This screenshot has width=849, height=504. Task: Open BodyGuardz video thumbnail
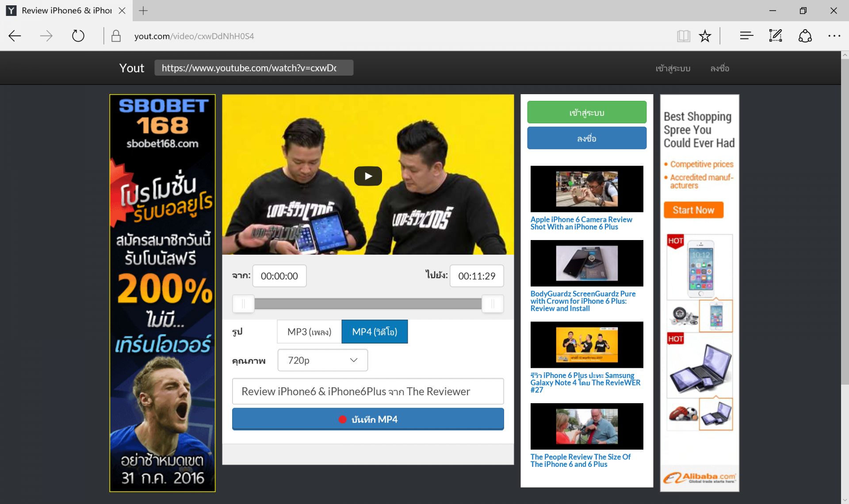pos(587,263)
